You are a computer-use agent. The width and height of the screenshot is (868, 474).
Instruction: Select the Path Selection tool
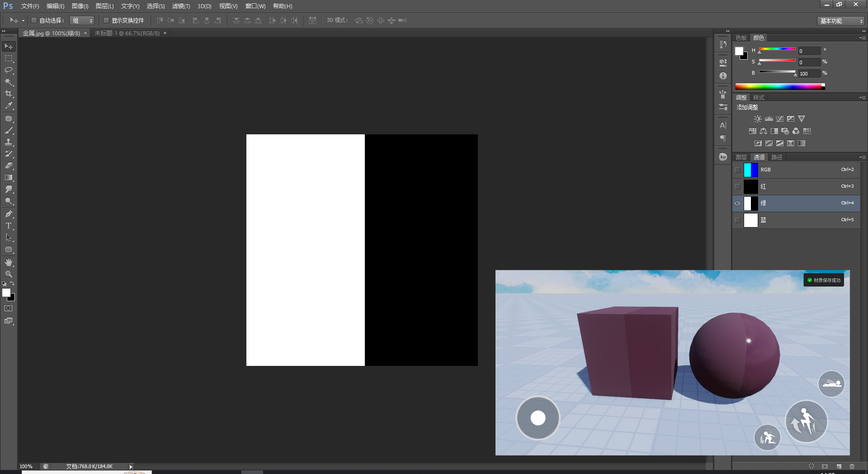[x=9, y=237]
